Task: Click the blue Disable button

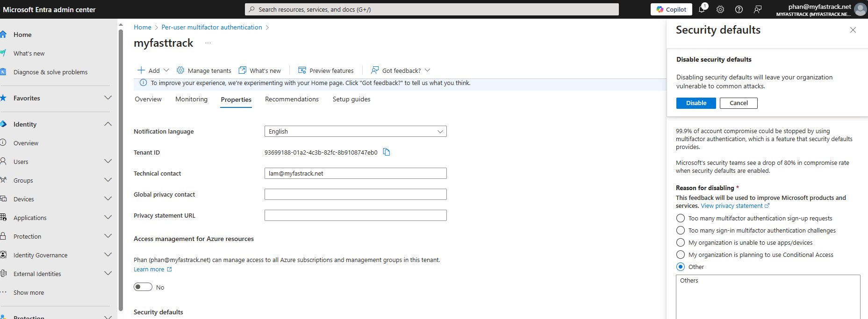Action: (696, 103)
